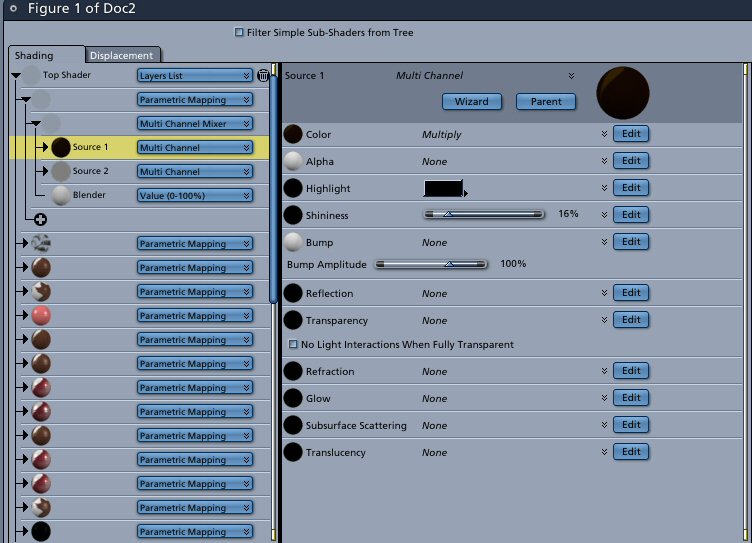Click the Source 1 dark sphere icon

point(61,147)
